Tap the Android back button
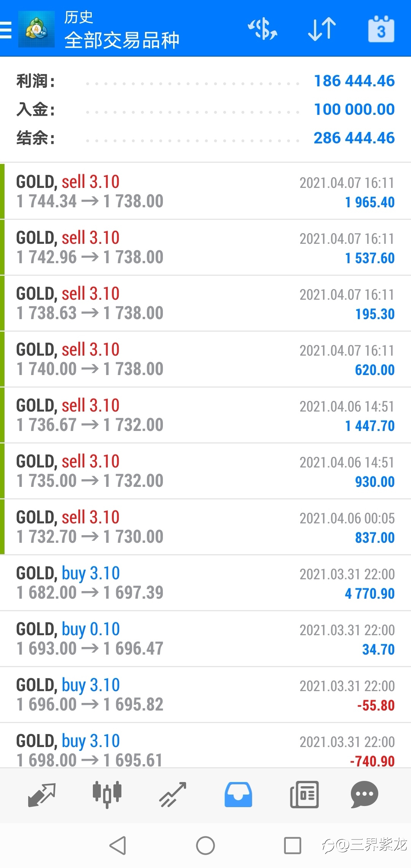The image size is (411, 868). point(118,846)
